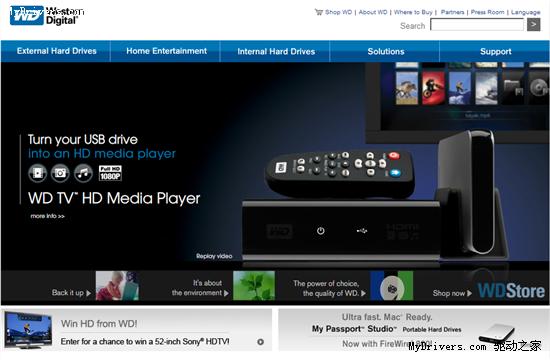The height and width of the screenshot is (360, 550).
Task: Focus the Search text field
Action: click(x=477, y=25)
